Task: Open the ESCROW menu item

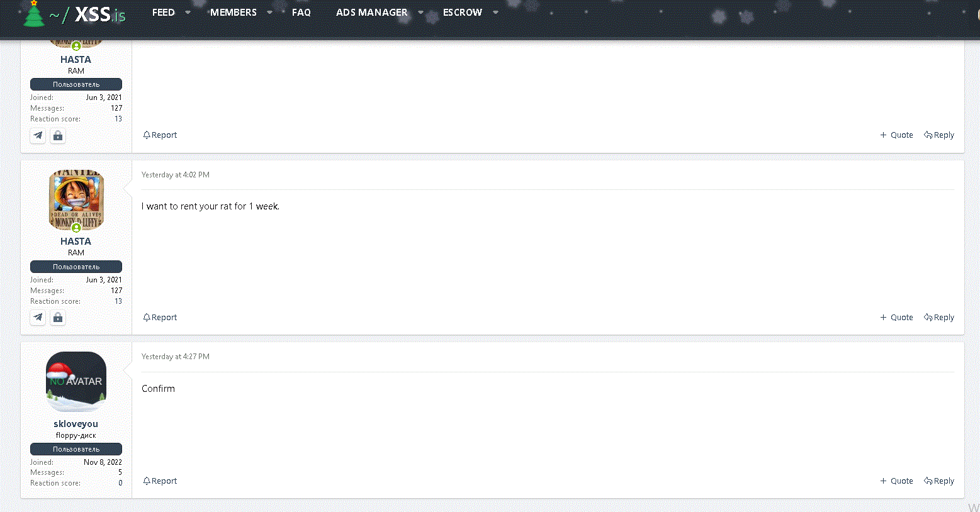Action: click(463, 13)
